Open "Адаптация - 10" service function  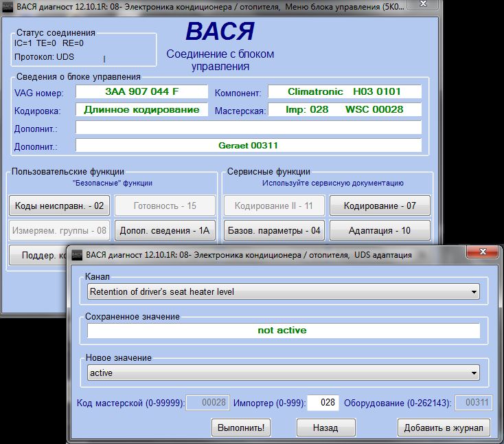coord(380,230)
